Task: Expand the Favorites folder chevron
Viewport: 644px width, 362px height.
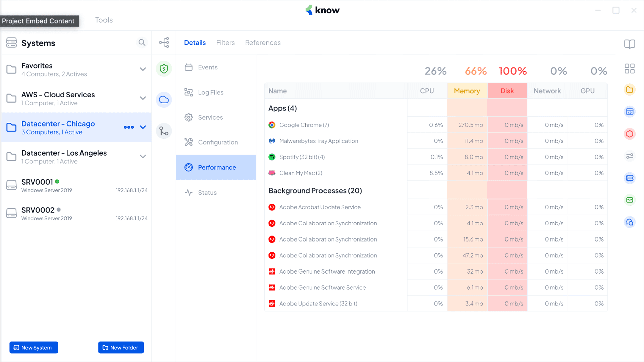Action: [143, 69]
